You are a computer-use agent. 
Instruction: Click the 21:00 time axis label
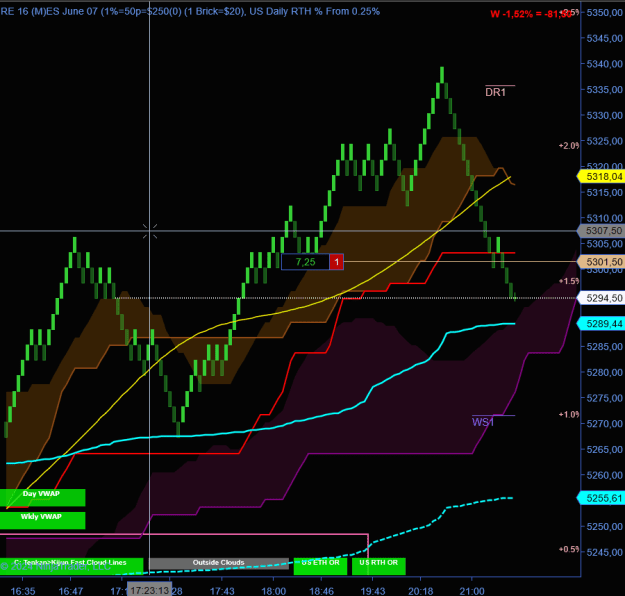click(472, 591)
